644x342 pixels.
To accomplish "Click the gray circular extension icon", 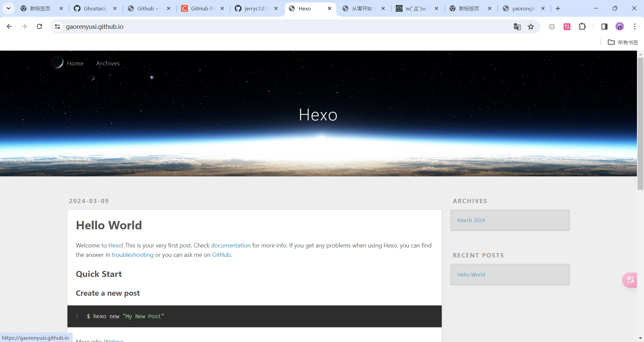I will tap(552, 26).
